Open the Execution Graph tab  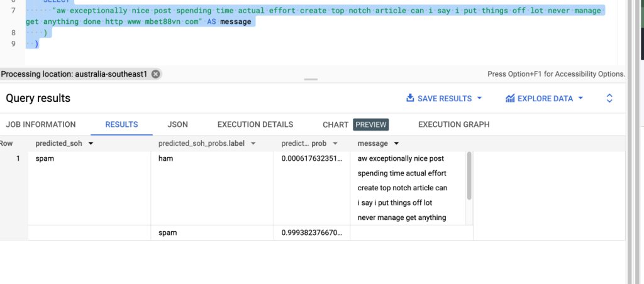(x=454, y=124)
